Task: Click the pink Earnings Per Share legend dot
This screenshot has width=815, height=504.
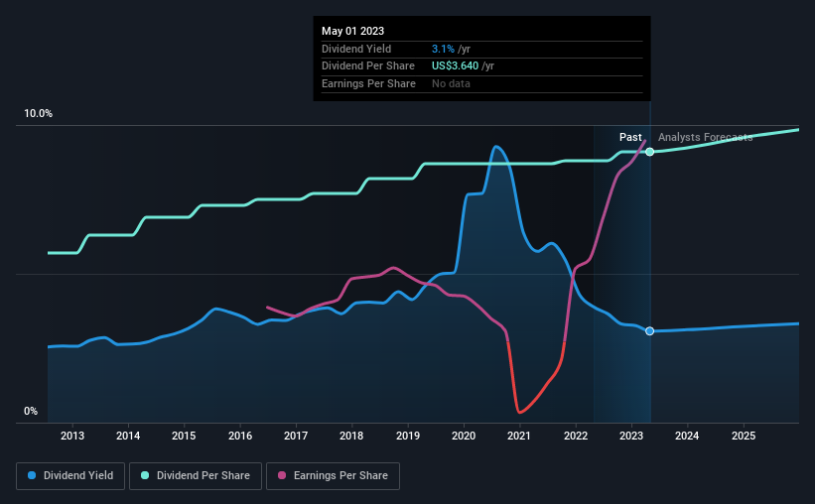Action: (x=282, y=475)
